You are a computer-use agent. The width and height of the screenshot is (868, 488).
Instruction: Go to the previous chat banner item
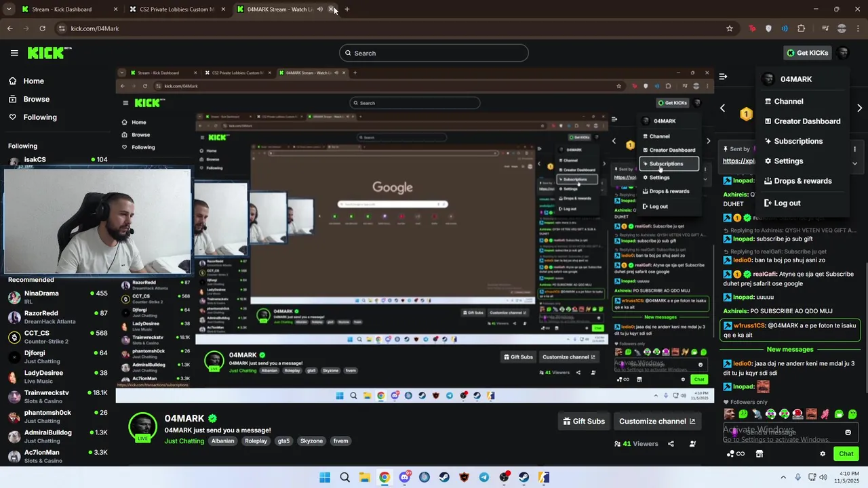coord(723,108)
